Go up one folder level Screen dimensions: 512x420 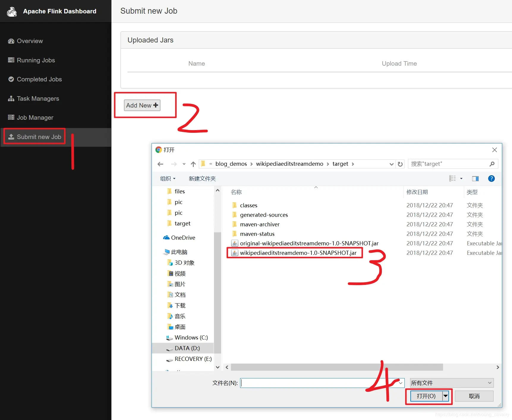click(x=193, y=164)
